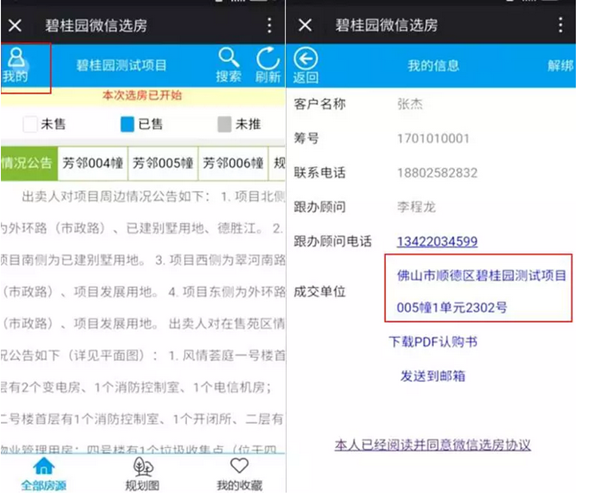The width and height of the screenshot is (600, 503).
Task: Switch to the 芳邻005幢 tab
Action: (x=163, y=163)
